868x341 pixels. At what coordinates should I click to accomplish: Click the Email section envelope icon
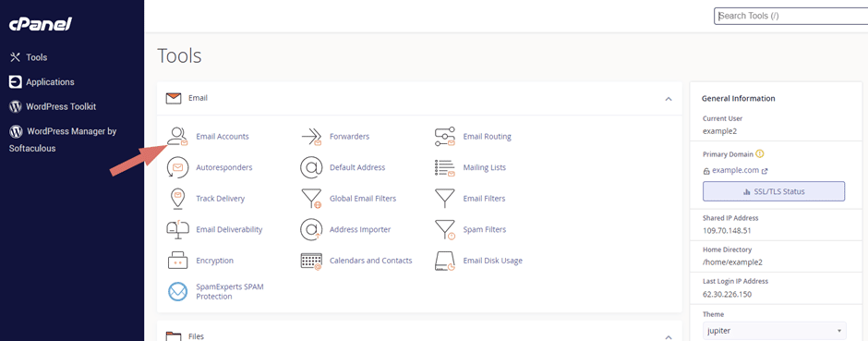coord(174,99)
